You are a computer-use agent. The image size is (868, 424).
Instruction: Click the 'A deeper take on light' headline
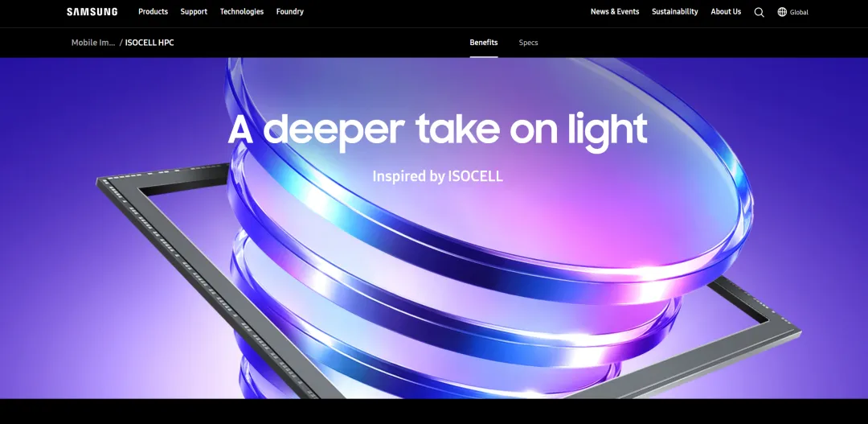click(437, 131)
